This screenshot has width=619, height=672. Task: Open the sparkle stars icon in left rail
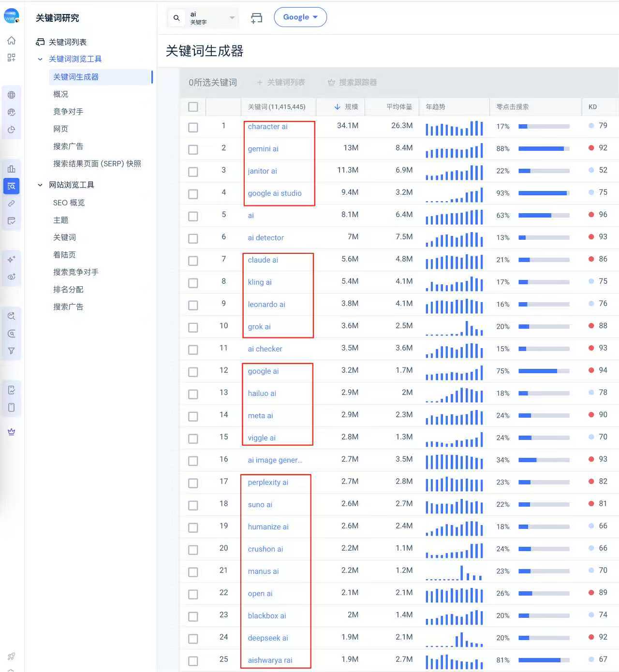[12, 259]
